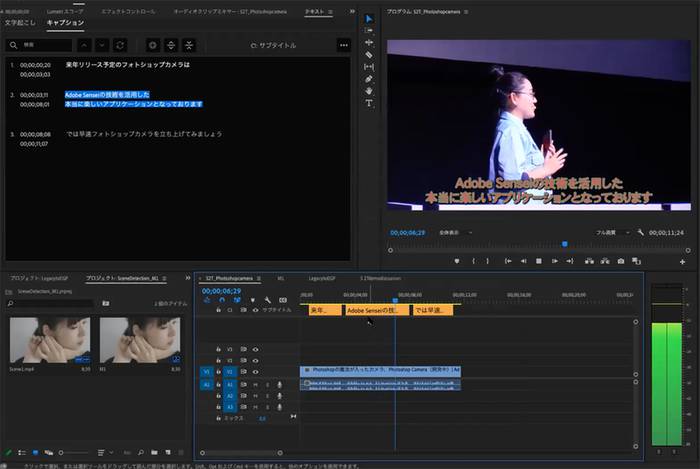Switch to the 文字起こし tab
The height and width of the screenshot is (469, 700).
(20, 22)
